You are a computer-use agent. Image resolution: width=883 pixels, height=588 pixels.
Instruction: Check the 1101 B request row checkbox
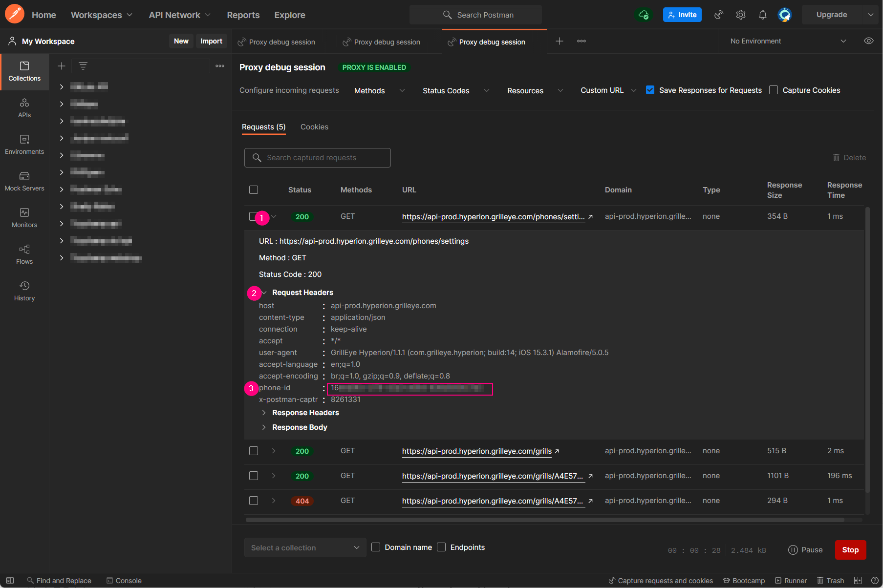tap(254, 476)
